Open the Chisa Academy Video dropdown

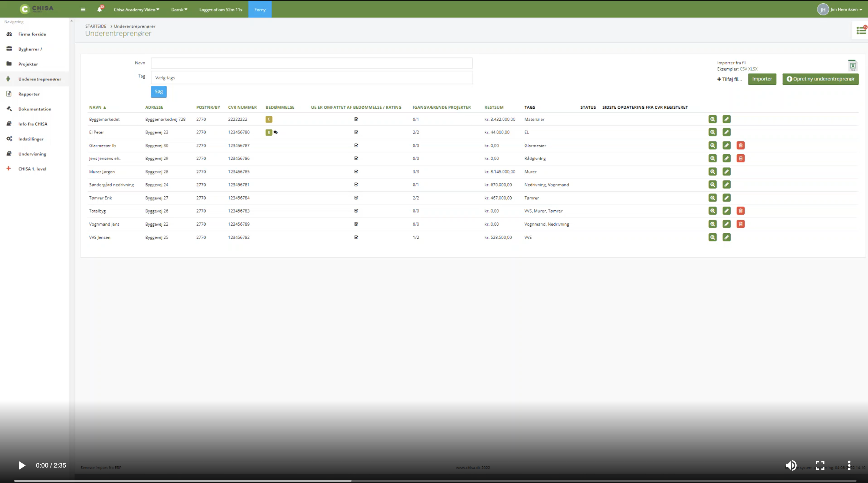[136, 9]
